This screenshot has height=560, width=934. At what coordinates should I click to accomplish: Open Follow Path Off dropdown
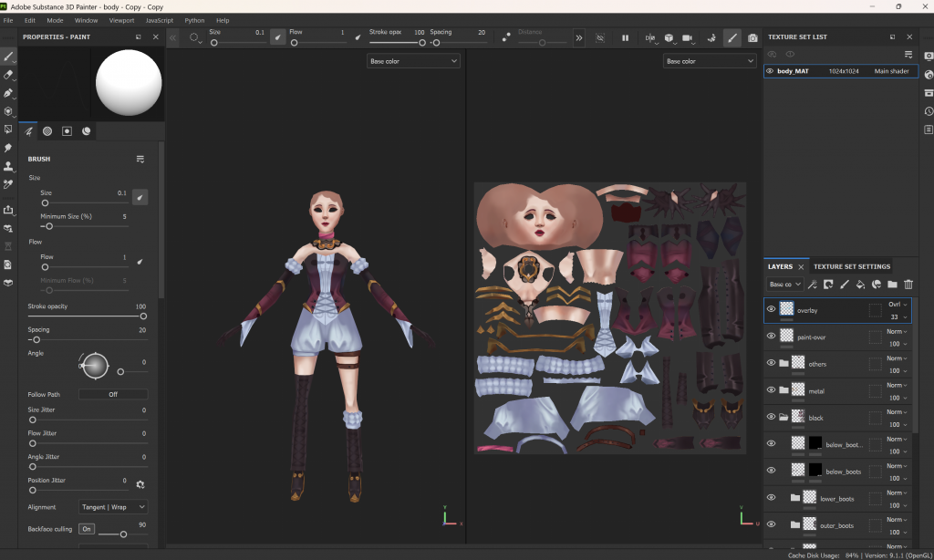click(x=113, y=394)
